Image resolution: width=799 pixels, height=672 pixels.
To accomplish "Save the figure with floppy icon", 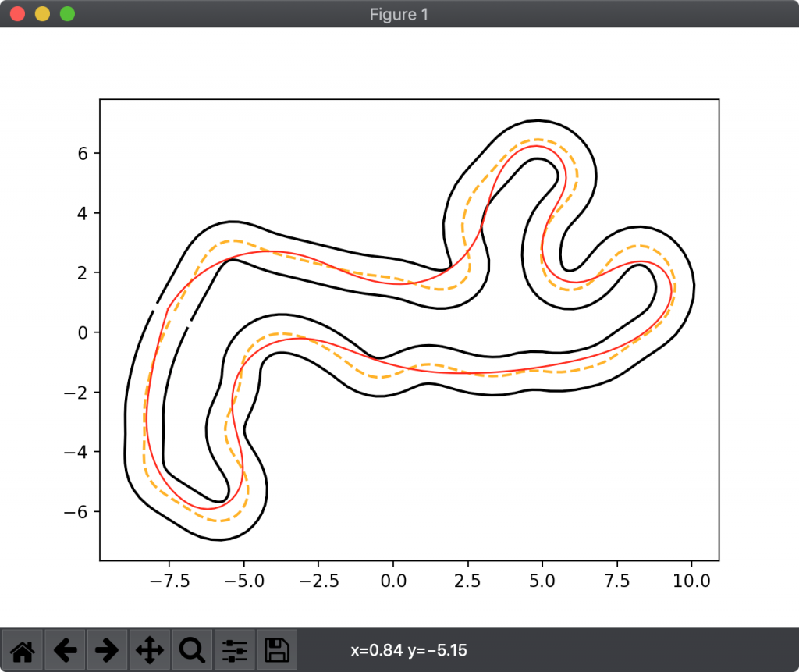I will tap(277, 650).
